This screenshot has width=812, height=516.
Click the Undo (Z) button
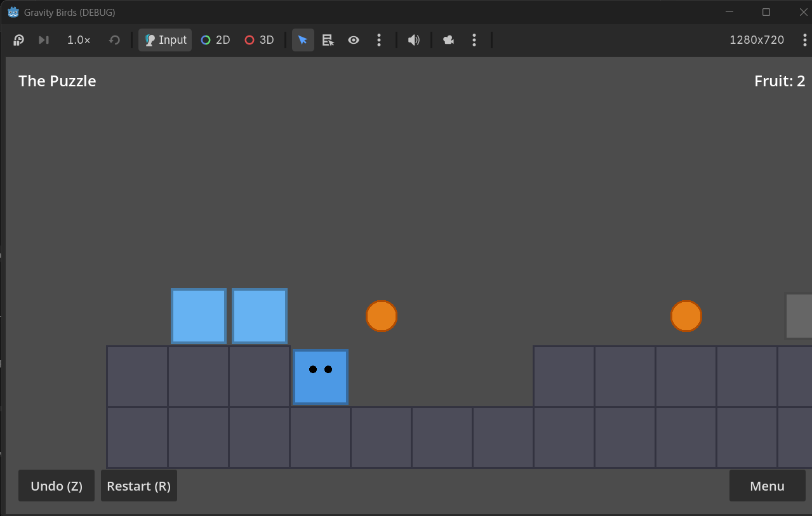tap(57, 486)
